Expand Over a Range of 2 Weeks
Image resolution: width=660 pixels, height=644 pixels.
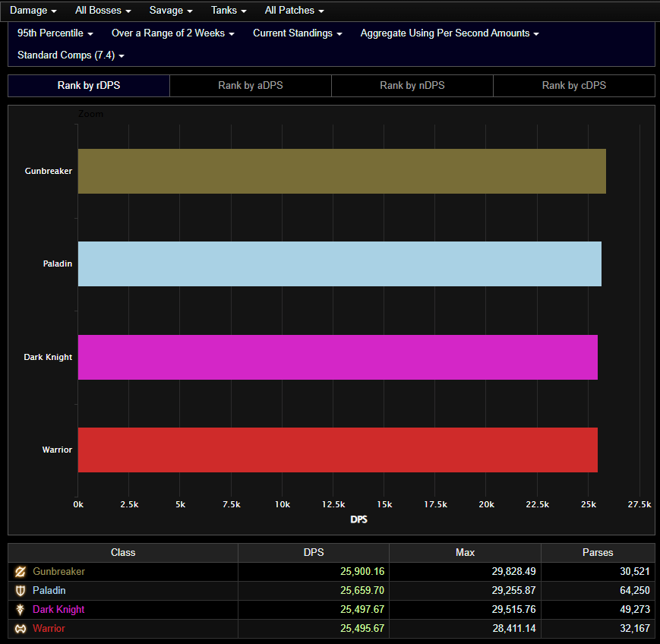(x=173, y=33)
